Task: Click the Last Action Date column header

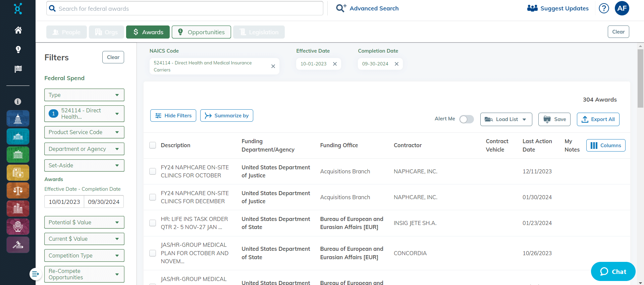Action: [x=537, y=146]
